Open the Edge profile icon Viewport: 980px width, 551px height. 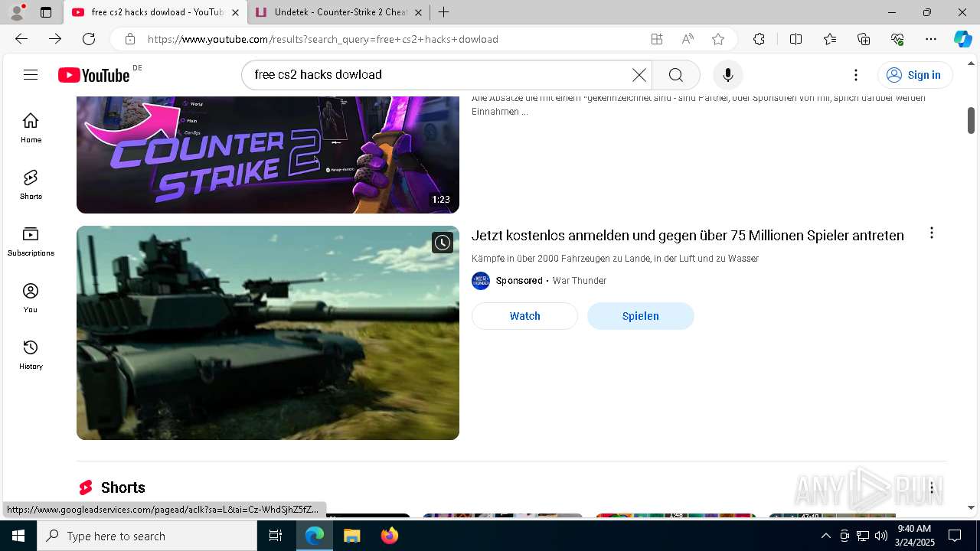pos(17,12)
